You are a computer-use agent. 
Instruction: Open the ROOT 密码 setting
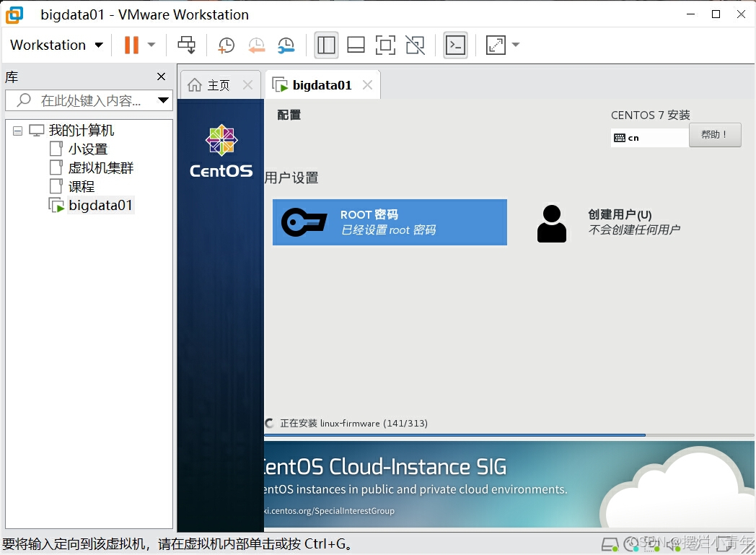tap(390, 222)
